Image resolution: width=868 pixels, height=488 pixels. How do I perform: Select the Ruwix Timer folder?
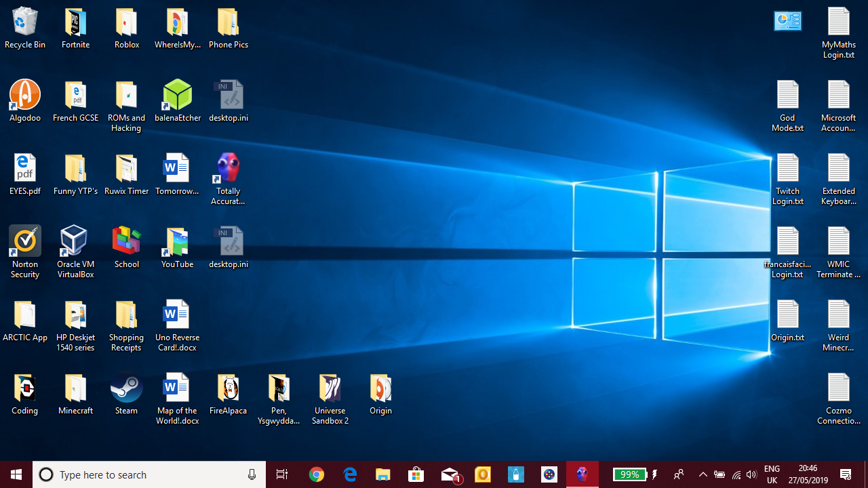[x=127, y=175]
